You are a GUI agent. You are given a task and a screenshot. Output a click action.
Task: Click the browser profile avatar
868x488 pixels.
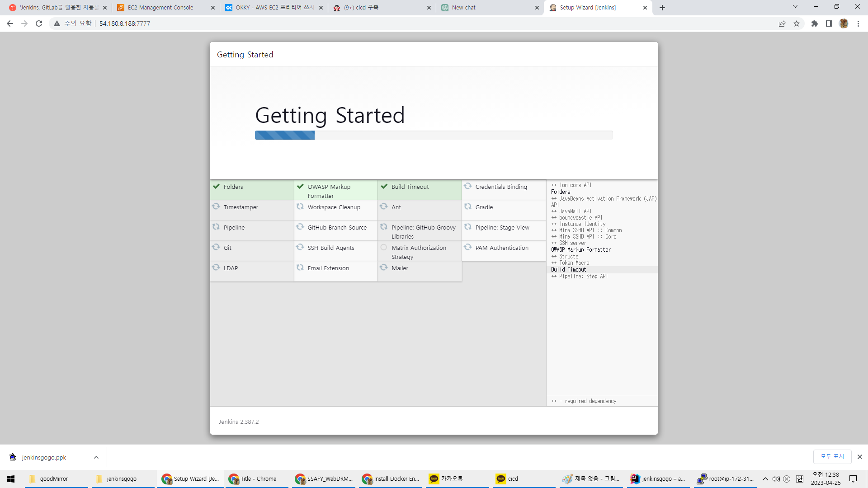(x=844, y=23)
